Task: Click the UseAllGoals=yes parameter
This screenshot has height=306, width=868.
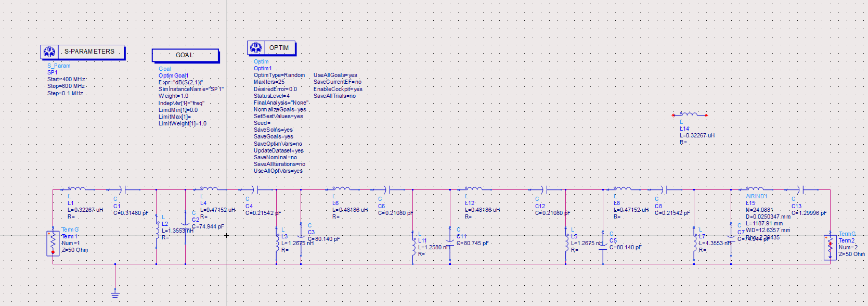Action: coord(335,75)
